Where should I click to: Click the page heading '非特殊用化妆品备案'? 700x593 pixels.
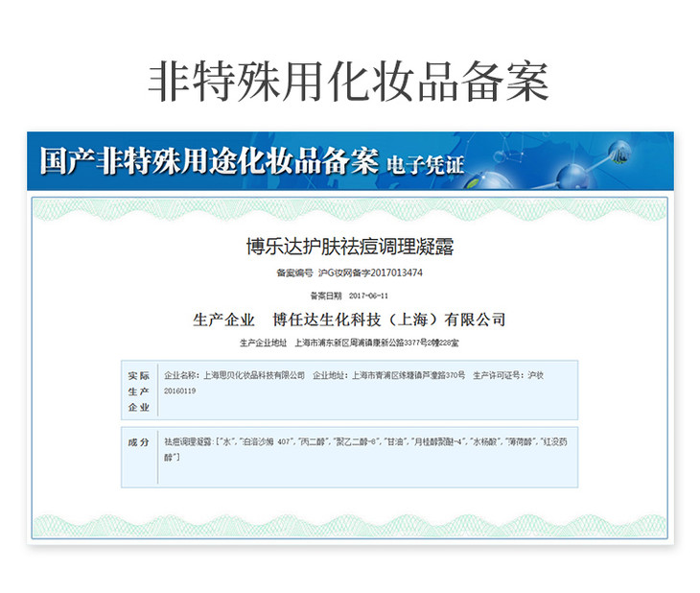click(x=348, y=82)
